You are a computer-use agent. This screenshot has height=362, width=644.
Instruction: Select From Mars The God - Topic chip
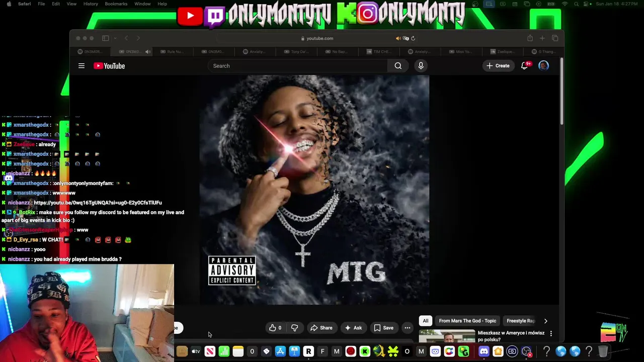467,321
